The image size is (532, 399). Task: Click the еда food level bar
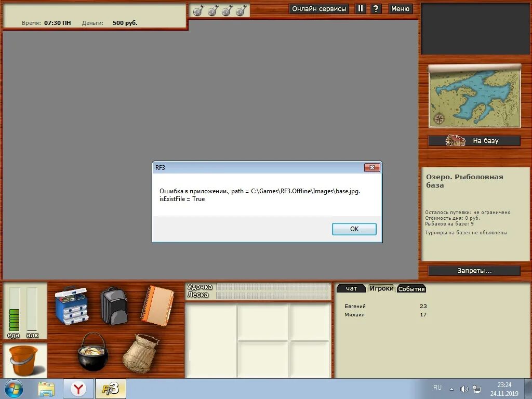pos(14,309)
